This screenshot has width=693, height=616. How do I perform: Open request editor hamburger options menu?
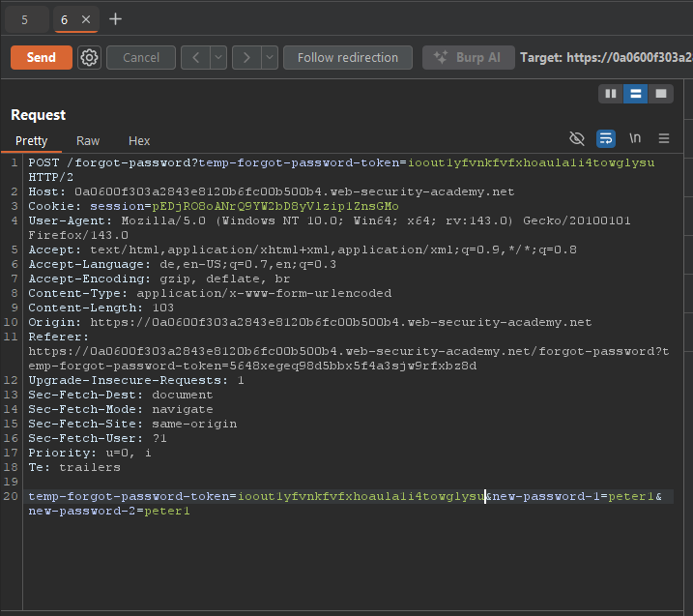pyautogui.click(x=664, y=138)
